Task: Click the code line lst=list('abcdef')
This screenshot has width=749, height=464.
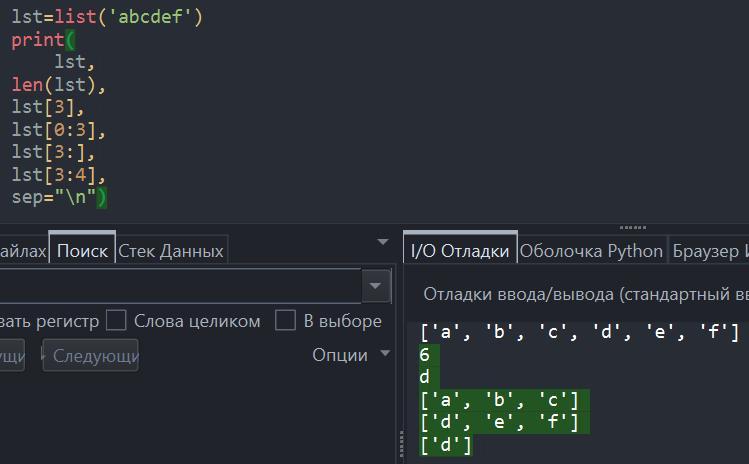Action: point(107,17)
